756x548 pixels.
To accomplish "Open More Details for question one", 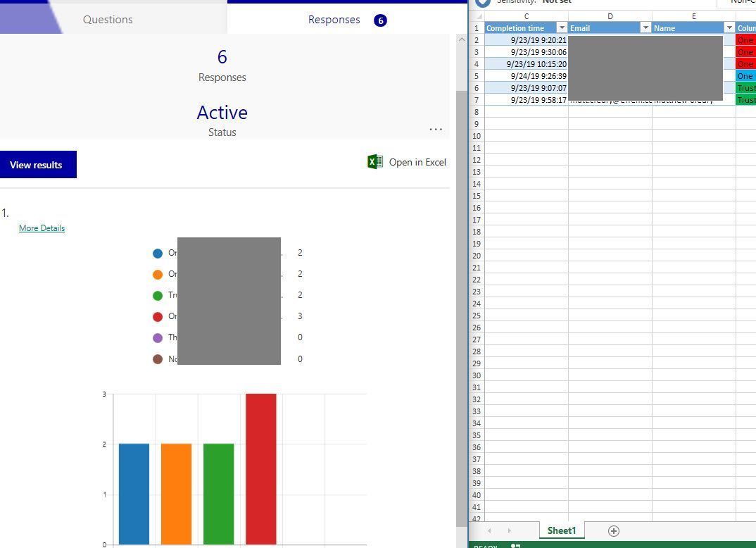I will 42,228.
